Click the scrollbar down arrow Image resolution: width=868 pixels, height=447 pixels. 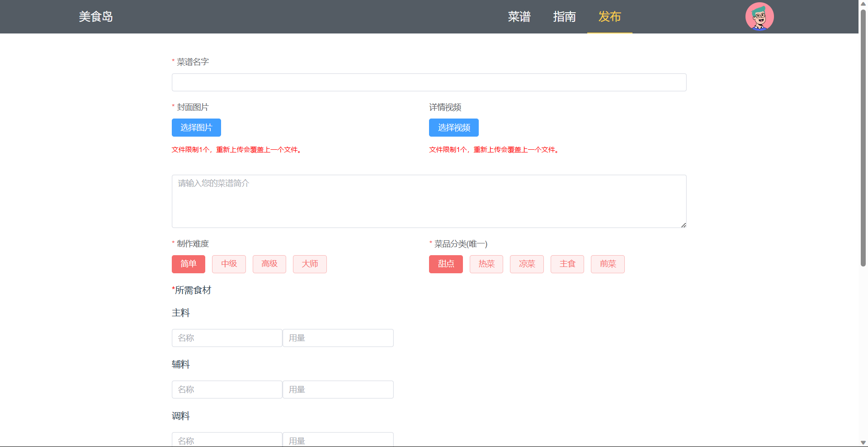(x=863, y=442)
